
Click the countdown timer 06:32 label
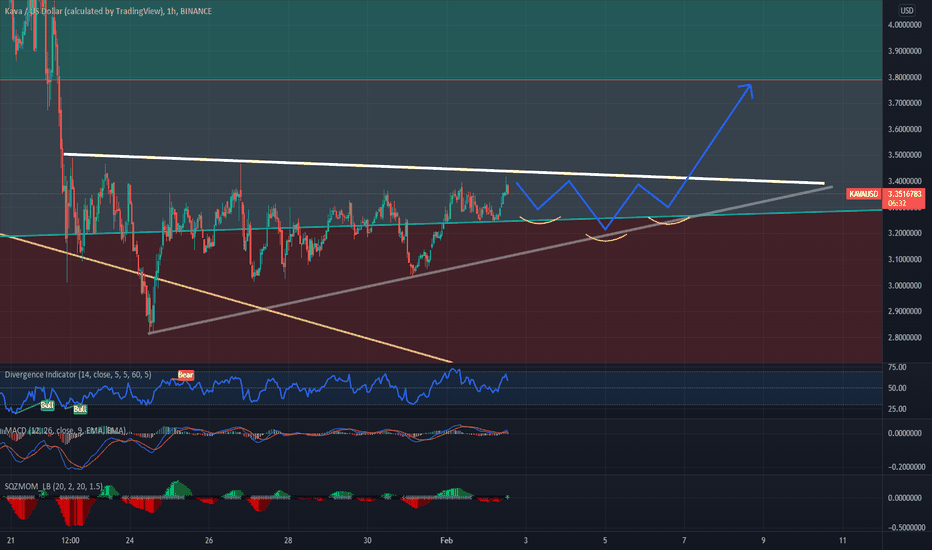click(x=897, y=203)
